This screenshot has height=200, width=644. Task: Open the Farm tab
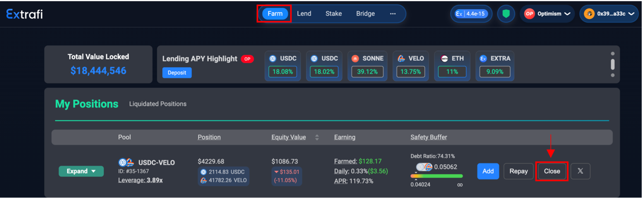[275, 14]
